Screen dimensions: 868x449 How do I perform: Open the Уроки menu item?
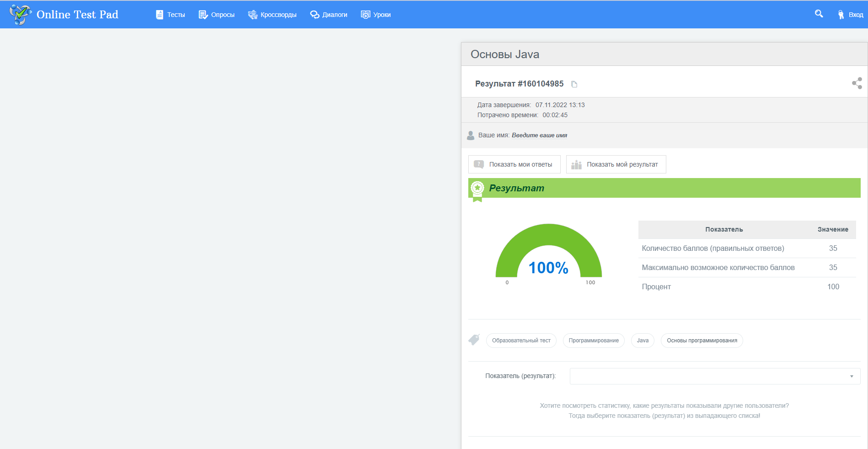coord(375,15)
